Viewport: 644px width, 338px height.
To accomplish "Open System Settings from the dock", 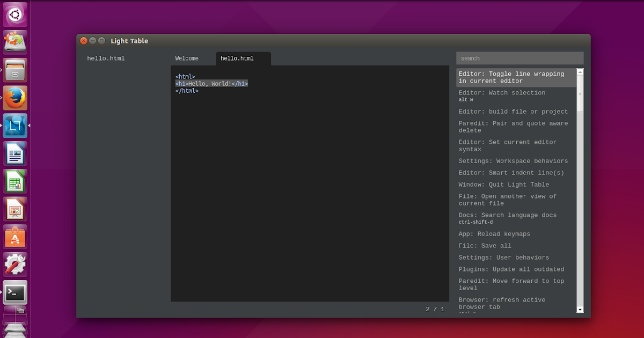I will pos(14,264).
